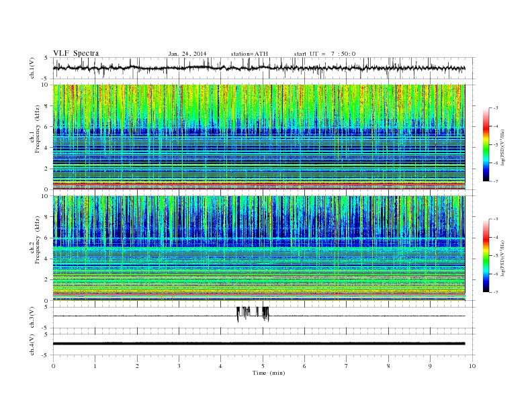Select the date text "Jan. 24, 2014"
This screenshot has height=411, width=532.
point(187,54)
